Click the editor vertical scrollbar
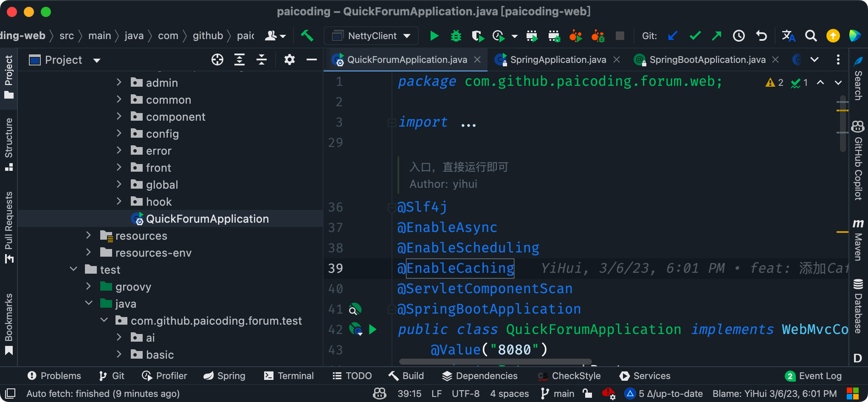868x402 pixels. (843, 123)
